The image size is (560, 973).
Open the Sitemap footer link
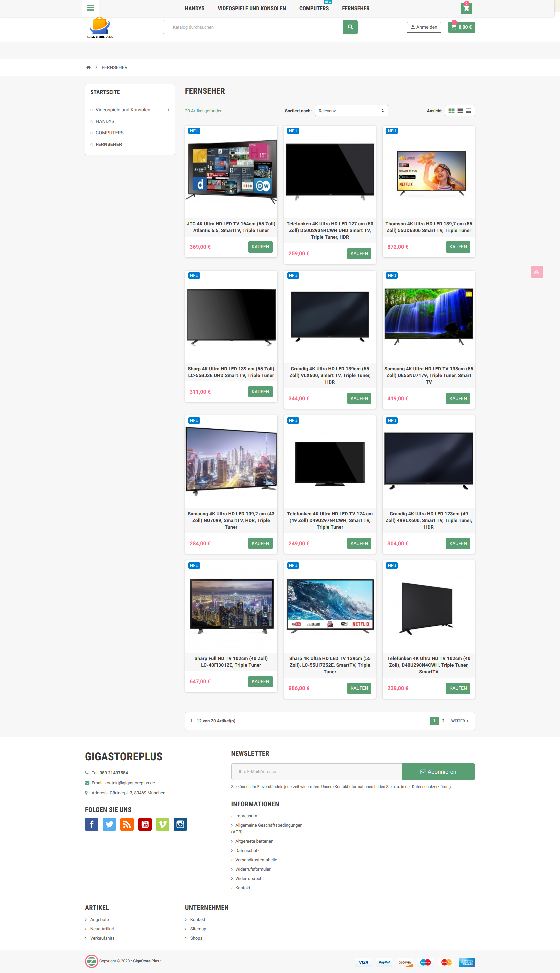point(198,928)
